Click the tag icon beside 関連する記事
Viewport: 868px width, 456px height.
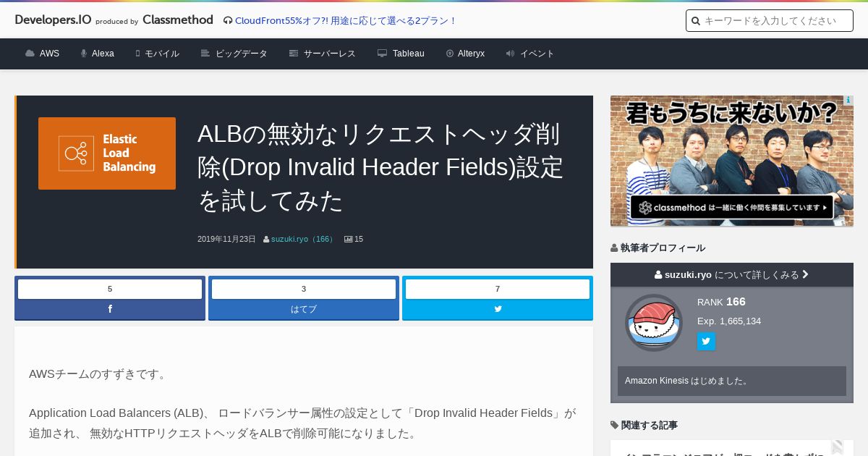click(x=614, y=425)
